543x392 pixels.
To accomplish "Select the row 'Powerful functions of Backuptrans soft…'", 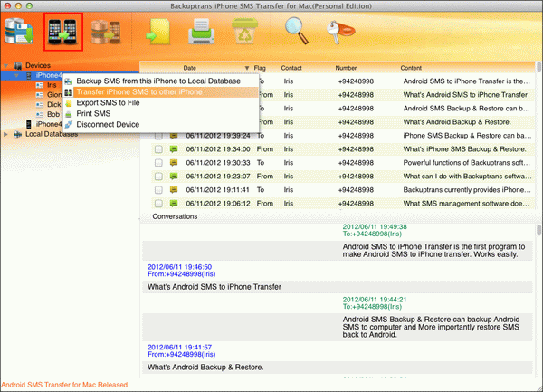I will coord(342,163).
